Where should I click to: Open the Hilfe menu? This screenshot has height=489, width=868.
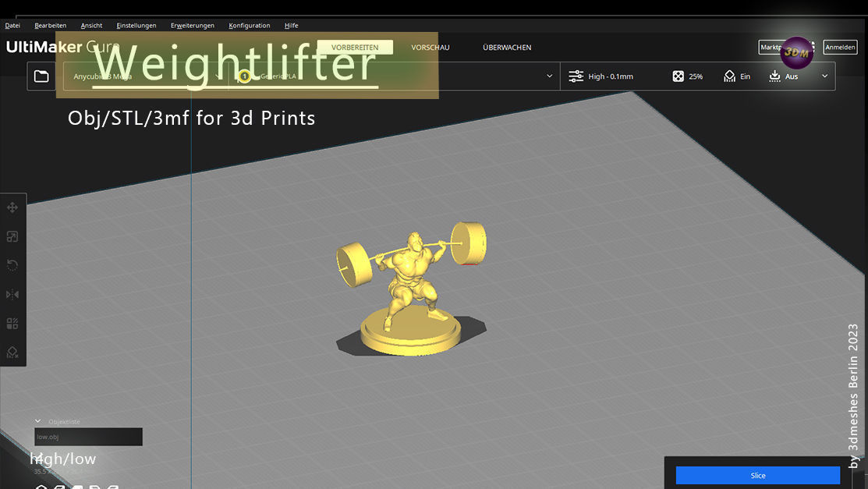[x=291, y=26]
